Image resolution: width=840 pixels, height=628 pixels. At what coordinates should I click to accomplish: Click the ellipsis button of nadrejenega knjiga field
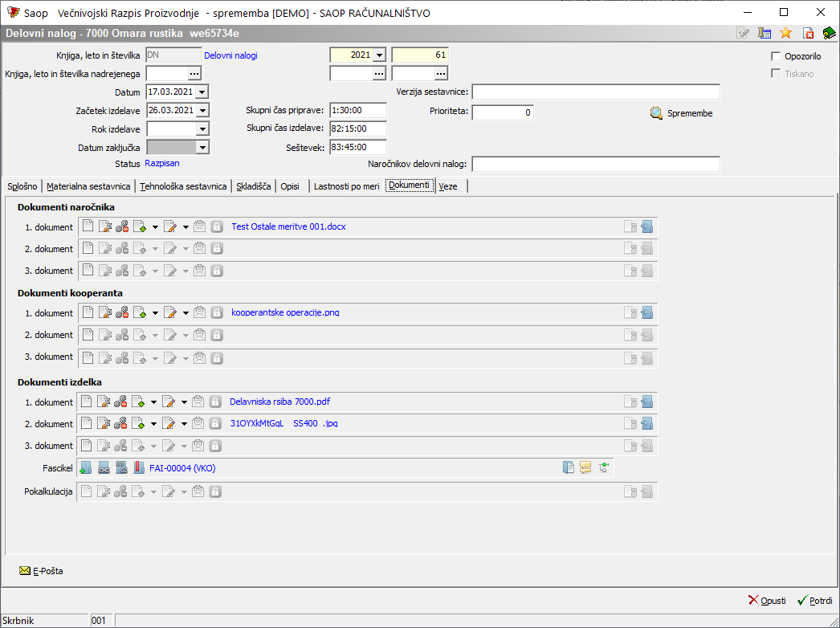click(194, 73)
